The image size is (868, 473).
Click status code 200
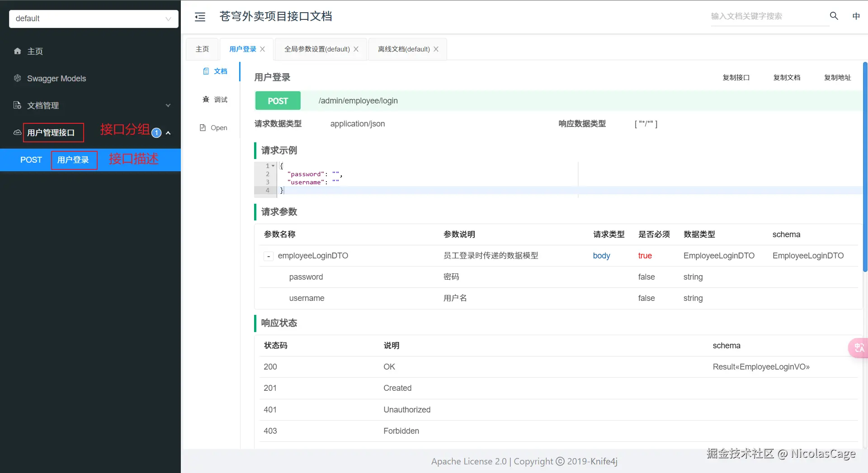click(270, 367)
